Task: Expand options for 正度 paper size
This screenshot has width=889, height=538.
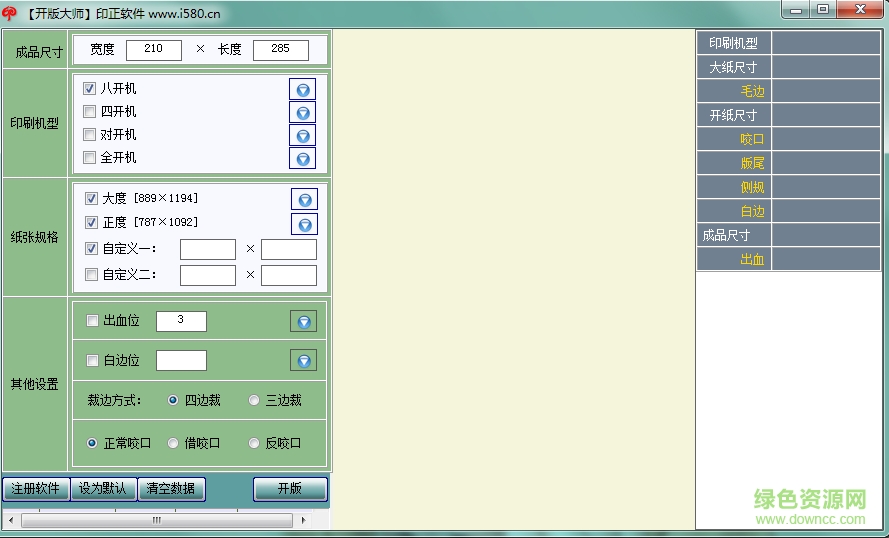Action: (304, 223)
